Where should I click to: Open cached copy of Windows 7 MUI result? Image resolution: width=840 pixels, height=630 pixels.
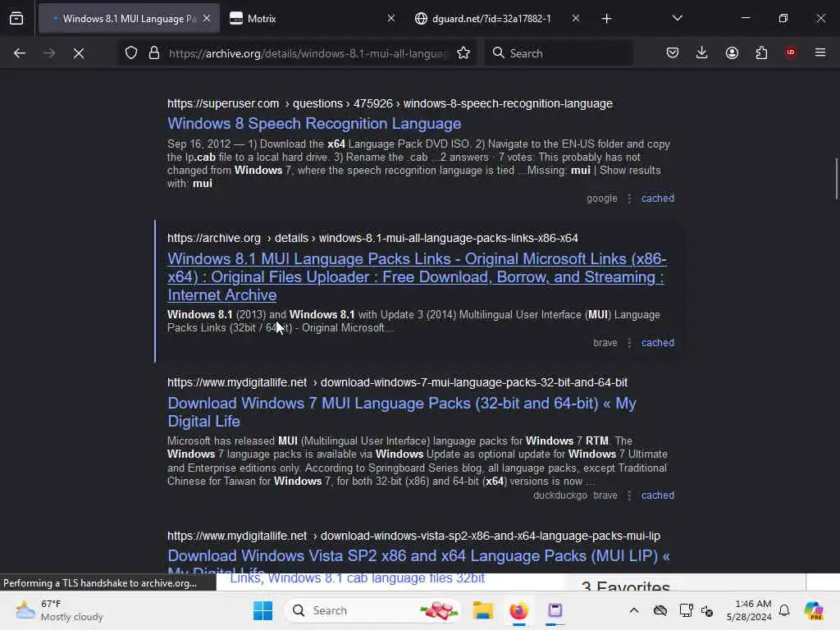[658, 495]
